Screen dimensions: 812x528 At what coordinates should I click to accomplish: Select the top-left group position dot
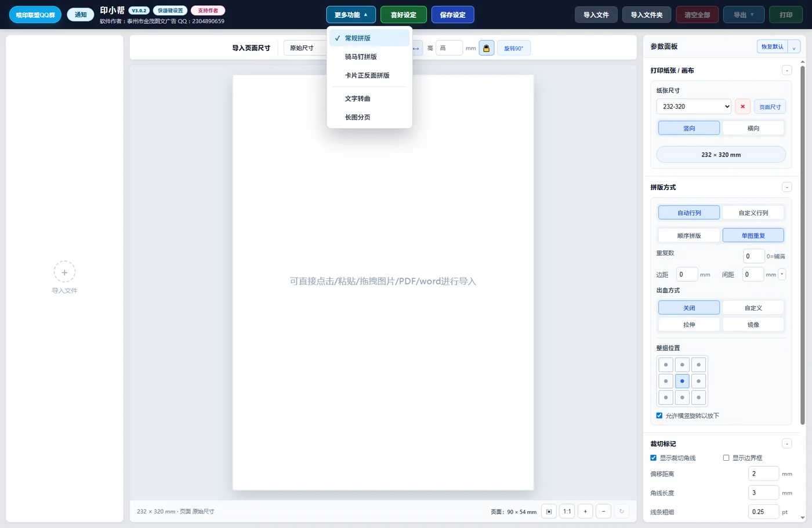pyautogui.click(x=666, y=365)
